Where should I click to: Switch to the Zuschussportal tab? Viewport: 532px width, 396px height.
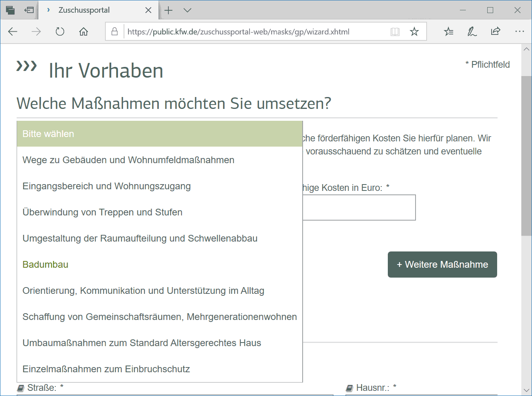click(x=84, y=10)
